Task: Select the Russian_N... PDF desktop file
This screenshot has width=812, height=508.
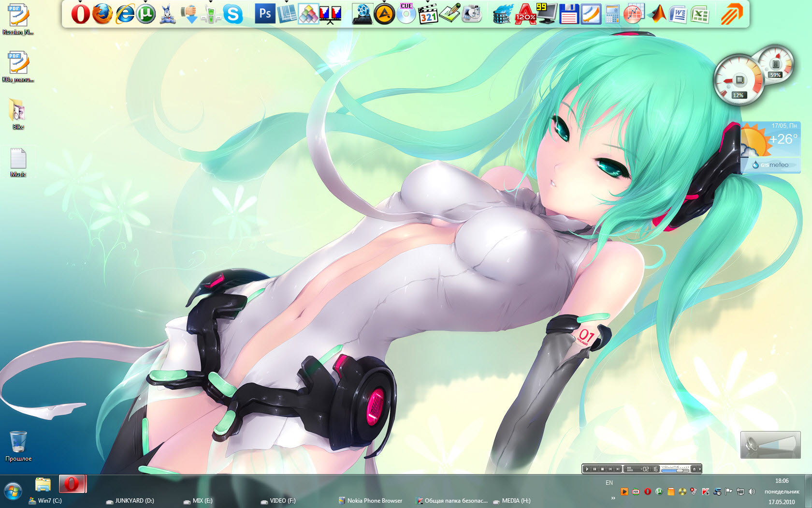Action: click(18, 20)
